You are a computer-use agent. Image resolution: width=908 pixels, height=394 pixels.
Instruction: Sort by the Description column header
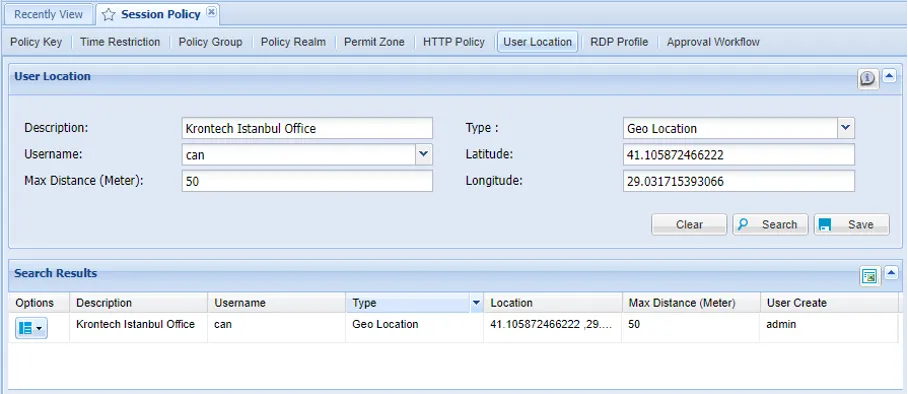pos(138,303)
